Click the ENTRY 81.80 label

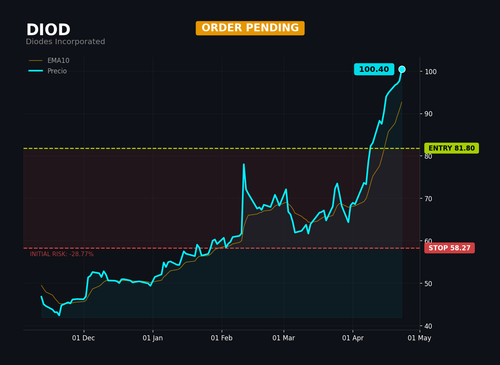point(452,148)
